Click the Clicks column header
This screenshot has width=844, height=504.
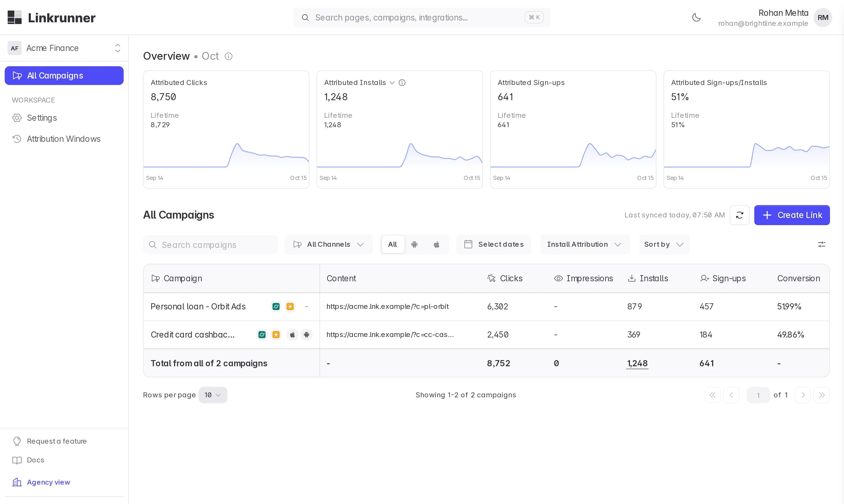[505, 278]
